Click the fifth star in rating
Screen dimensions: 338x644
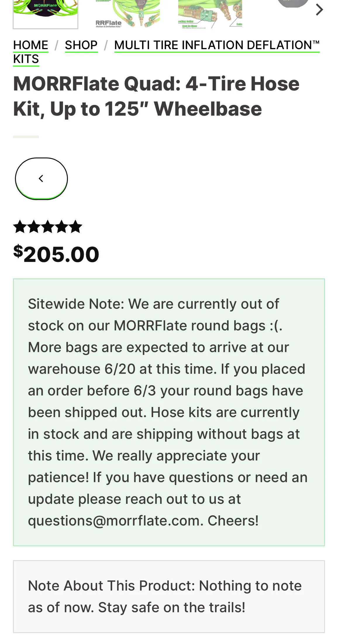(x=76, y=227)
